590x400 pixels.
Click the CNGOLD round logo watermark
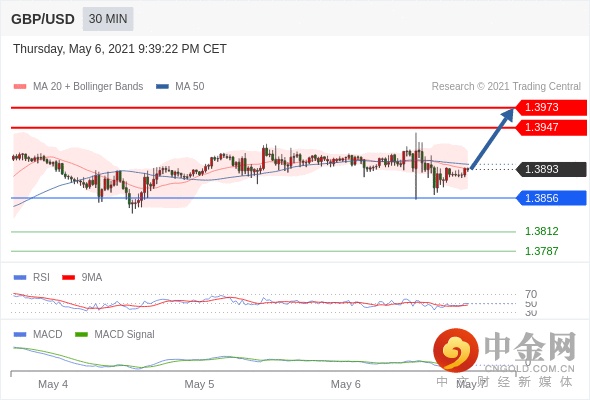(x=456, y=350)
